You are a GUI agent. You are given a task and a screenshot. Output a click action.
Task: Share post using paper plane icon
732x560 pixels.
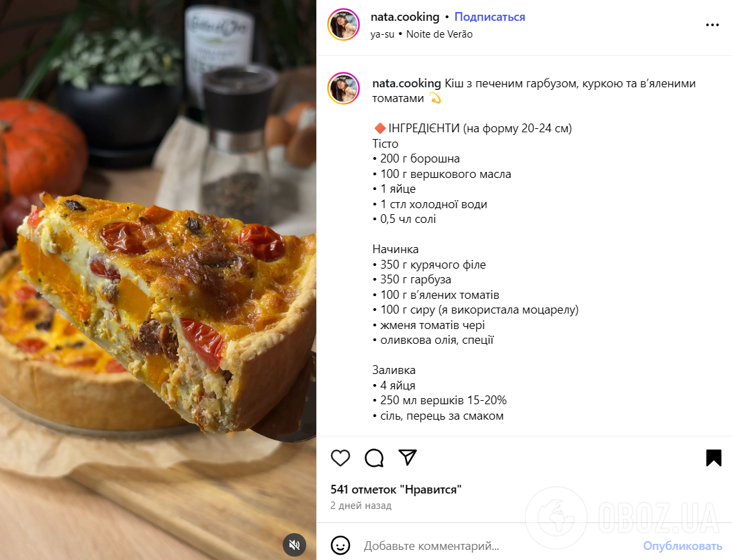[408, 457]
